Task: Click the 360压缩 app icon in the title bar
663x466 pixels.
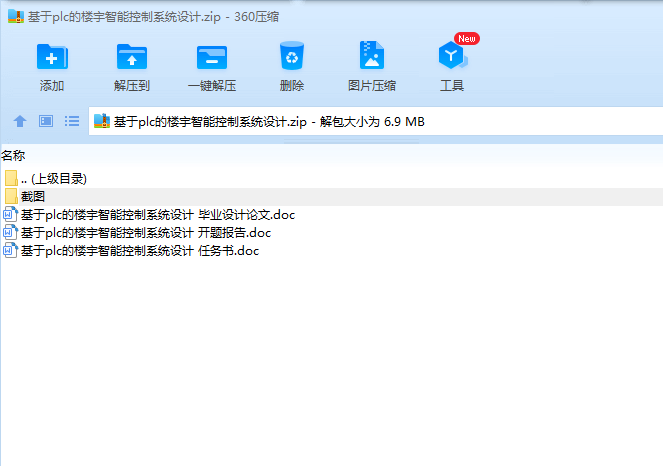Action: pos(16,16)
